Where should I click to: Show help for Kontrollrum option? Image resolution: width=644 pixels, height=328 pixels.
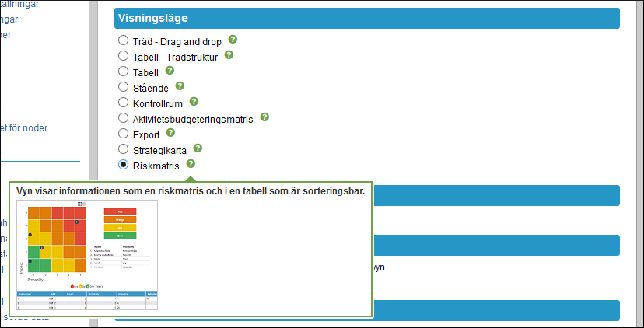point(194,101)
